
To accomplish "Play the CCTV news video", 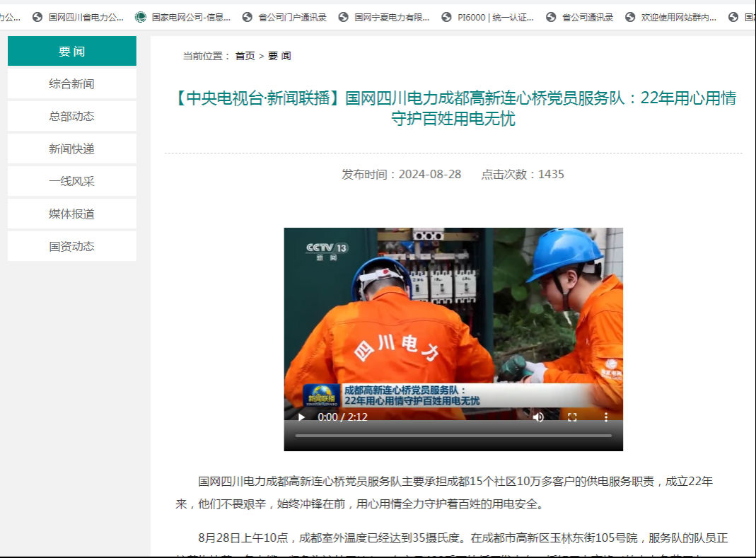I will 301,417.
